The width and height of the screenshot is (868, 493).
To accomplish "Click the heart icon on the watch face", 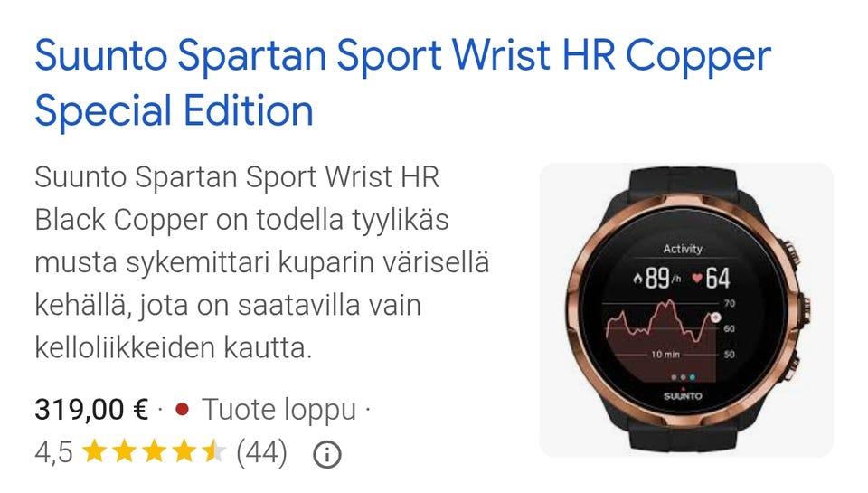I will tap(696, 278).
